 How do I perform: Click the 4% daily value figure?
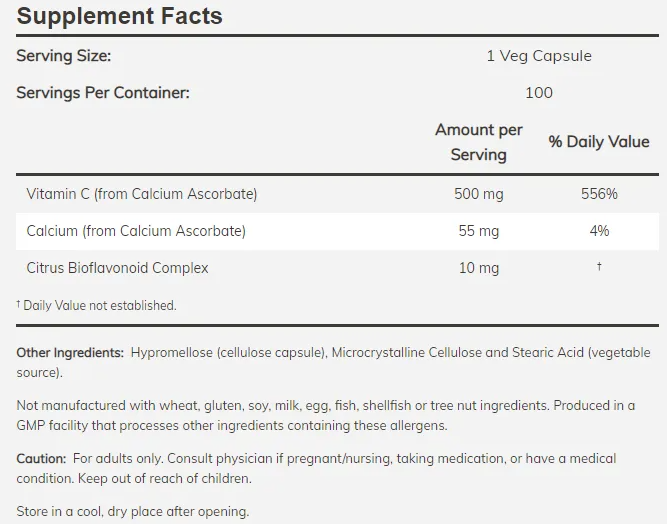(599, 231)
